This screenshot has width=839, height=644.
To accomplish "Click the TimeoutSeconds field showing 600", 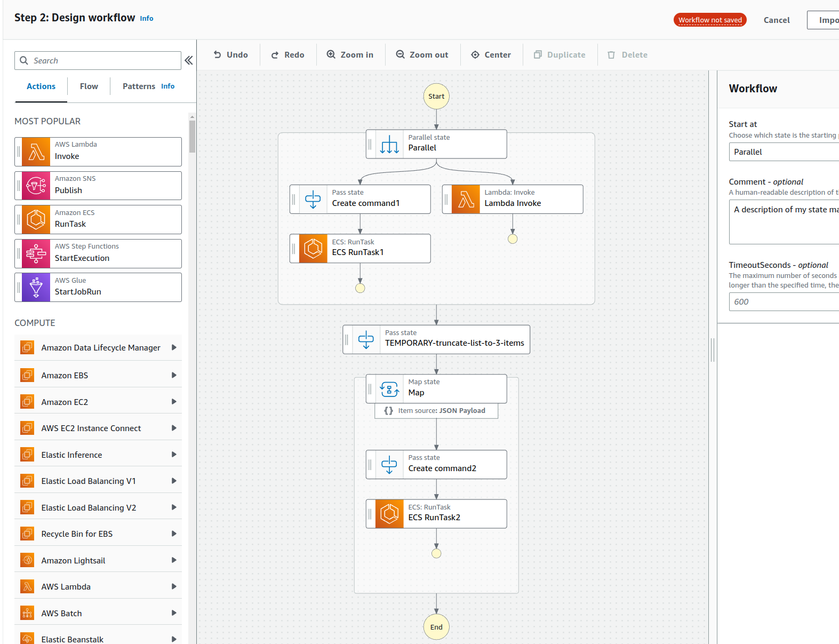I will click(x=784, y=302).
